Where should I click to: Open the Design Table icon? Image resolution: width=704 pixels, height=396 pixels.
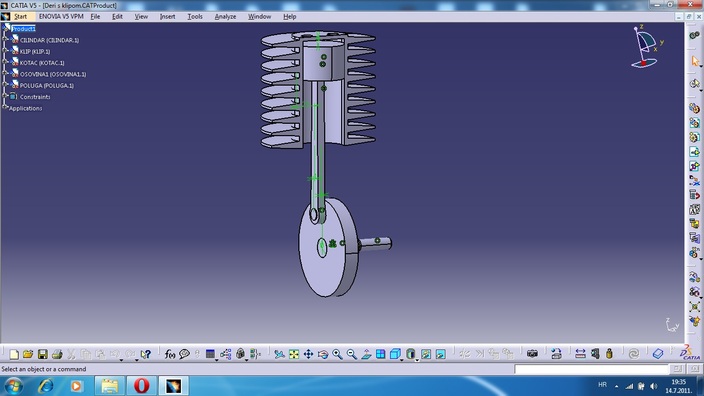pyautogui.click(x=210, y=354)
